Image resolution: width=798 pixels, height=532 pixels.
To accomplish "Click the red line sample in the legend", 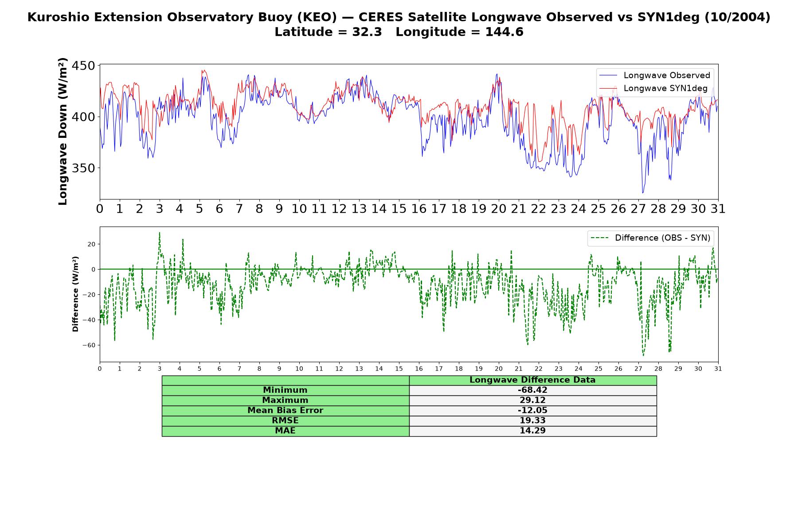I will pos(608,89).
